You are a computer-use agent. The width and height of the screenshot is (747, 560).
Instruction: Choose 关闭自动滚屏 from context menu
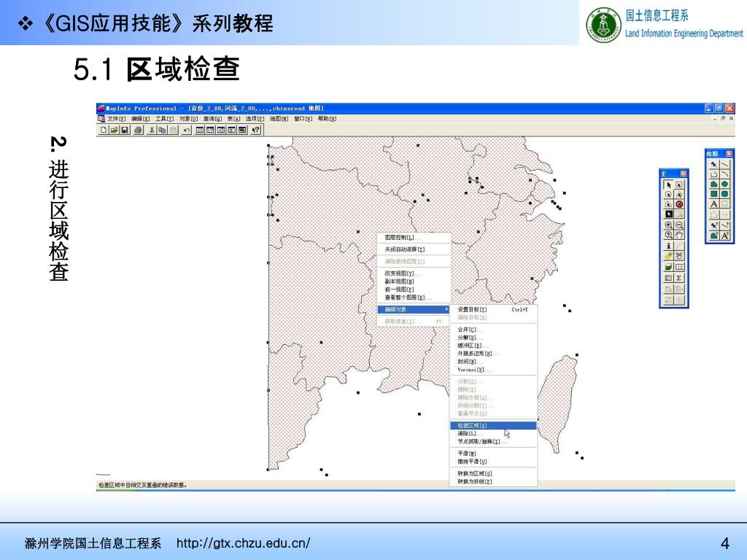(x=414, y=249)
